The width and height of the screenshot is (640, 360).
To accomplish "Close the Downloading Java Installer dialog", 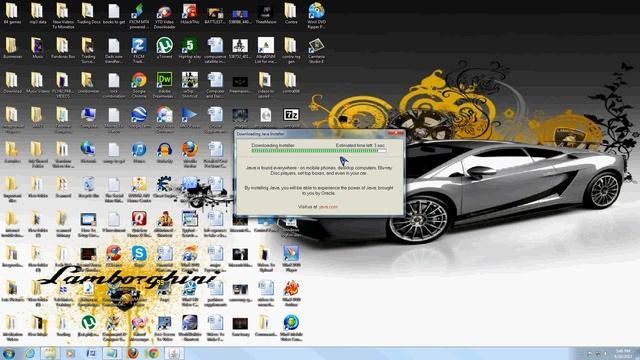I will (395, 133).
